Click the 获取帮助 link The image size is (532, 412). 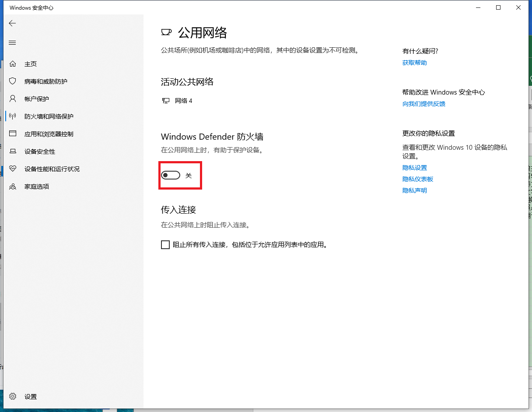[x=415, y=63]
